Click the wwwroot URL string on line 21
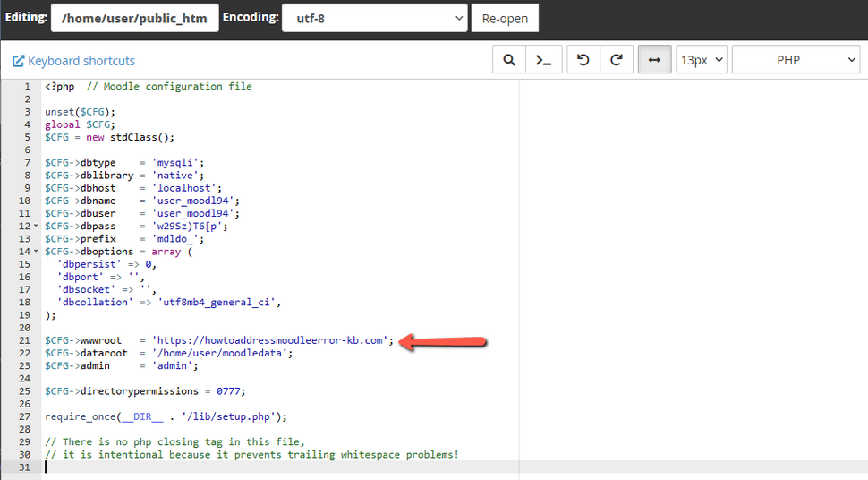This screenshot has width=868, height=480. coord(270,340)
